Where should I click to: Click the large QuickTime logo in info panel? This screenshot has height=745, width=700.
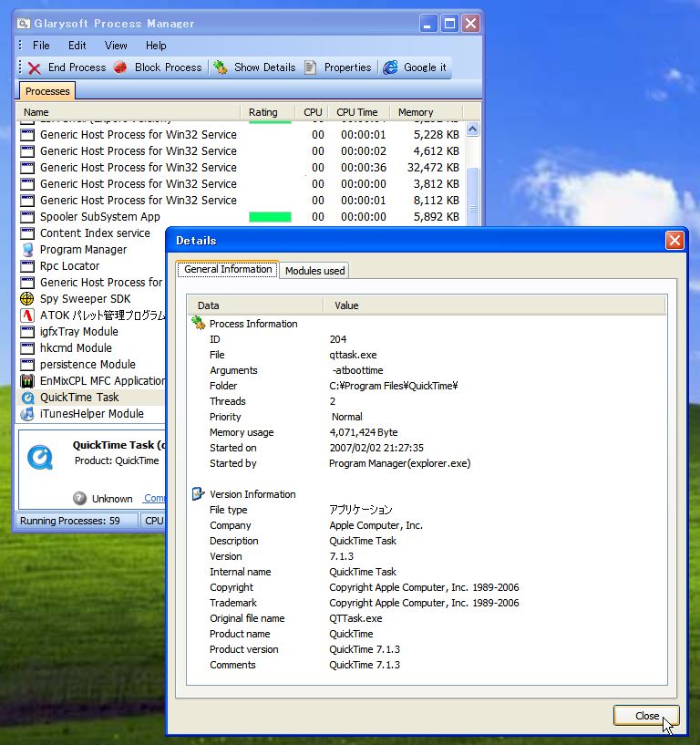tap(40, 457)
